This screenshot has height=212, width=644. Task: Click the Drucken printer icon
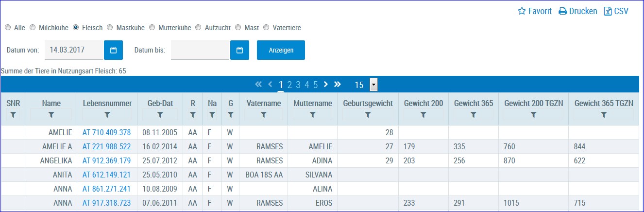click(562, 11)
